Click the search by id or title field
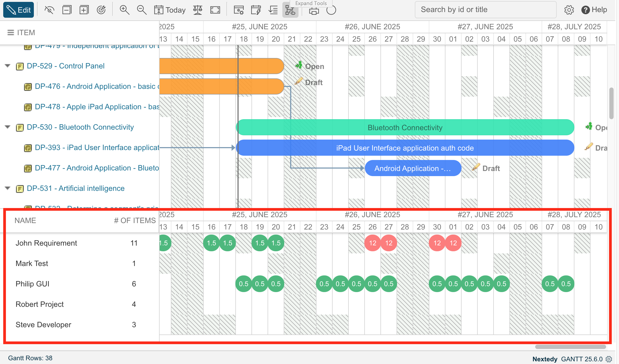 click(x=485, y=10)
